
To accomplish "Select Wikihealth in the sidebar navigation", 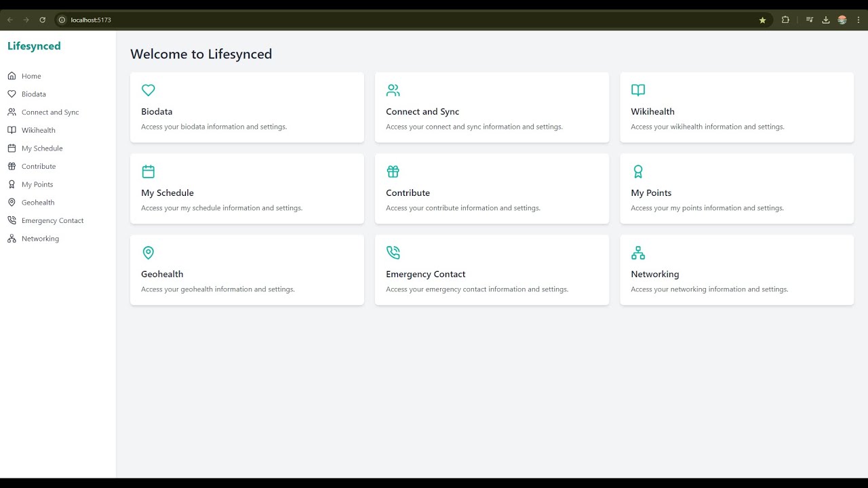I will point(38,130).
